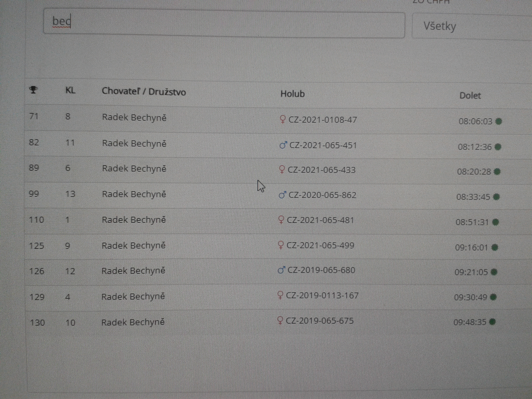
Task: Click the trophy rank column icon
Action: (33, 90)
